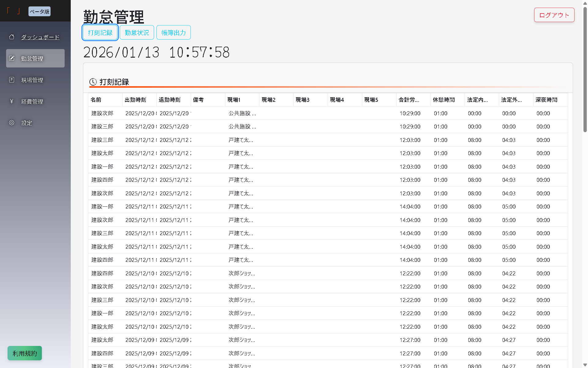The image size is (588, 368).
Task: Select 経費管理 from the sidebar
Action: coord(32,101)
